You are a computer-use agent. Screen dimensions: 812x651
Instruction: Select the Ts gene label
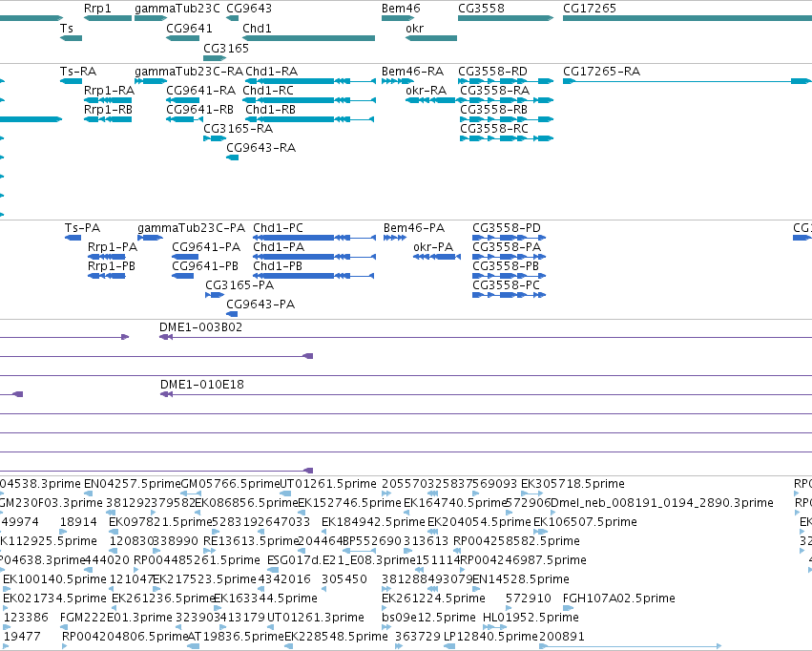click(x=67, y=29)
